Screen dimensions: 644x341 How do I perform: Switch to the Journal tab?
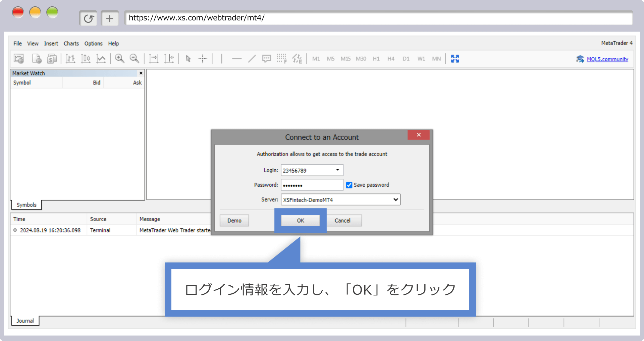25,321
